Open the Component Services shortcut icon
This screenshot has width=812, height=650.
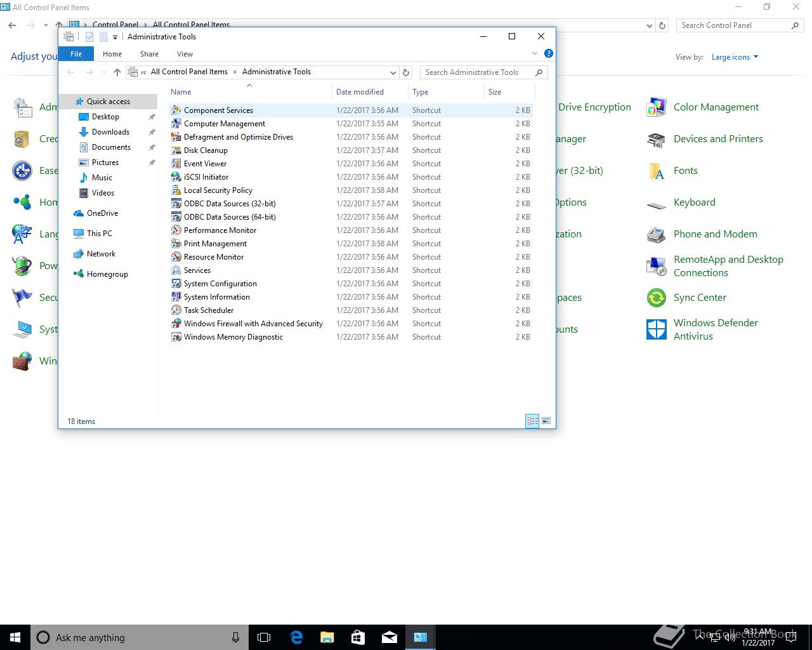point(176,110)
